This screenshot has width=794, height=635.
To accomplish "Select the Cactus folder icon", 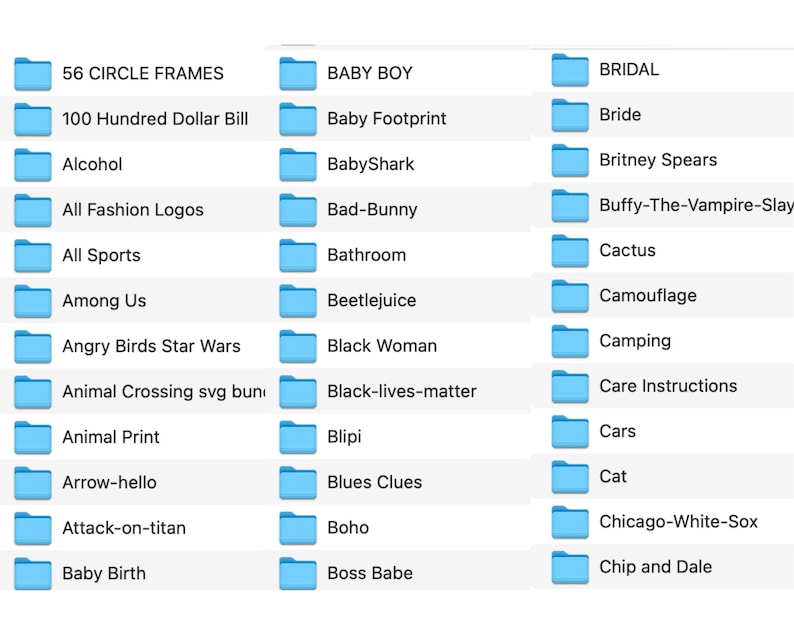I will click(570, 251).
